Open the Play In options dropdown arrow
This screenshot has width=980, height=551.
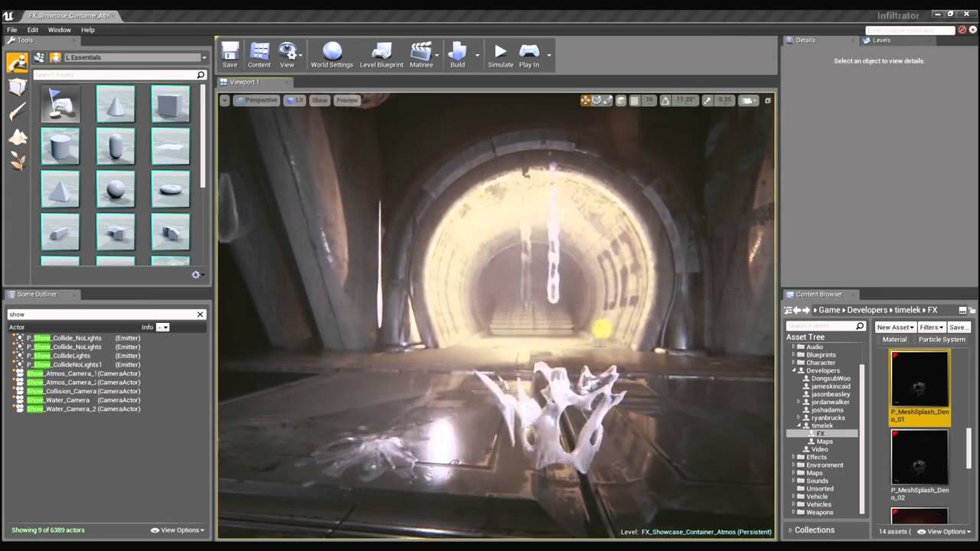549,55
